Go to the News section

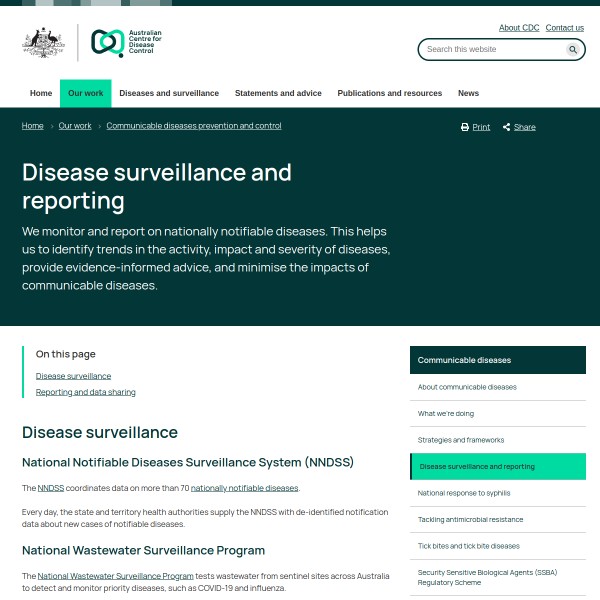point(468,93)
